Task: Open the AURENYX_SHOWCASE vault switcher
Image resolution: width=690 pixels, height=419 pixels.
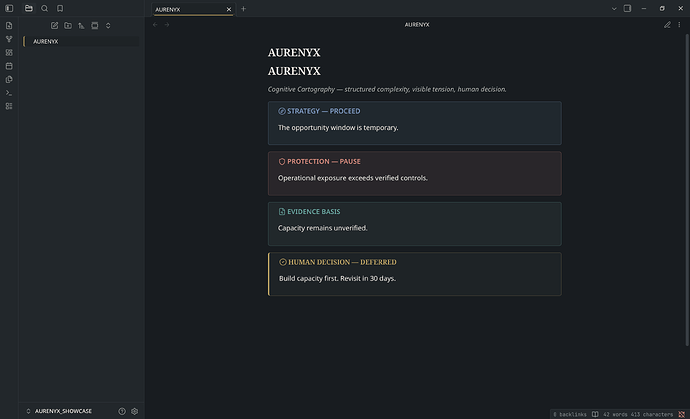Action: point(59,411)
